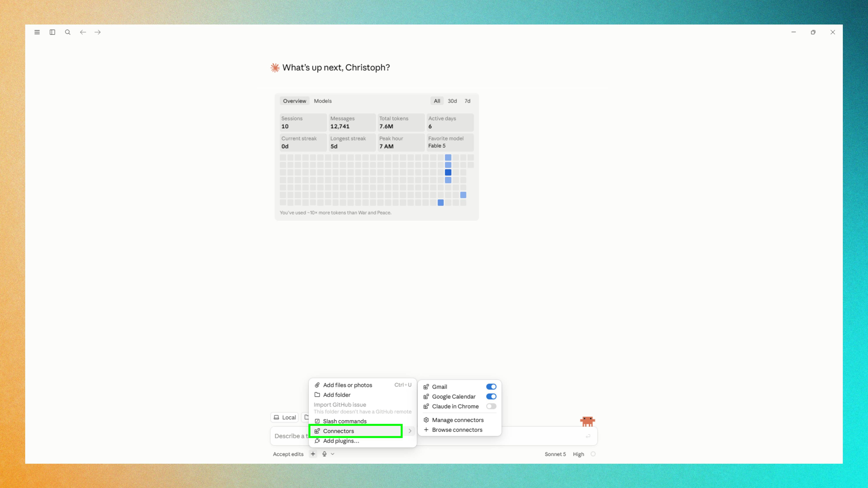Close the application window
This screenshot has width=868, height=488.
tap(833, 32)
